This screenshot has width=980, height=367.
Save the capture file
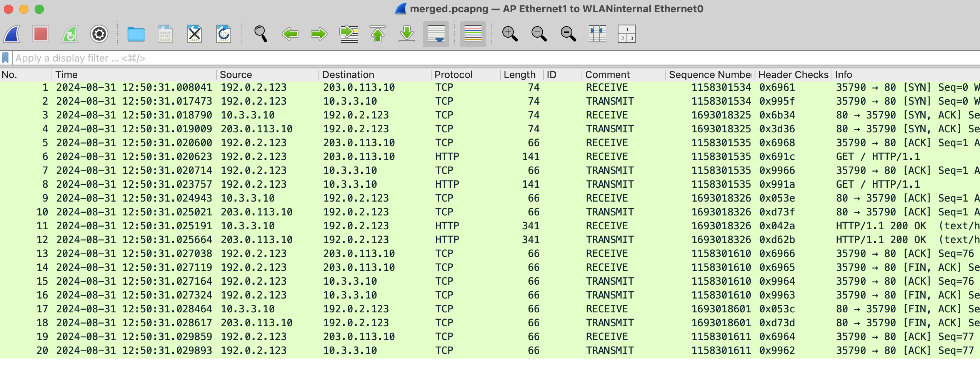(165, 34)
